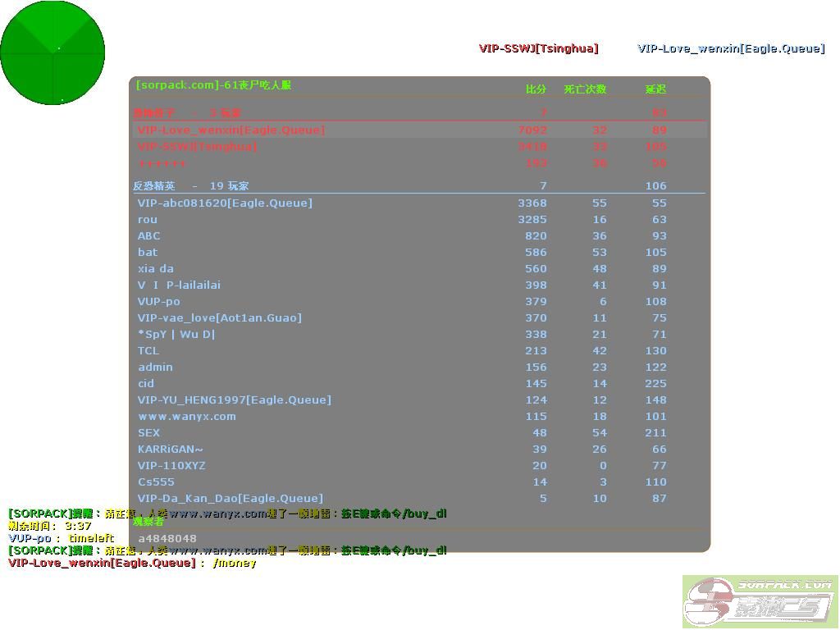Click the 延迟 column header

tap(655, 89)
